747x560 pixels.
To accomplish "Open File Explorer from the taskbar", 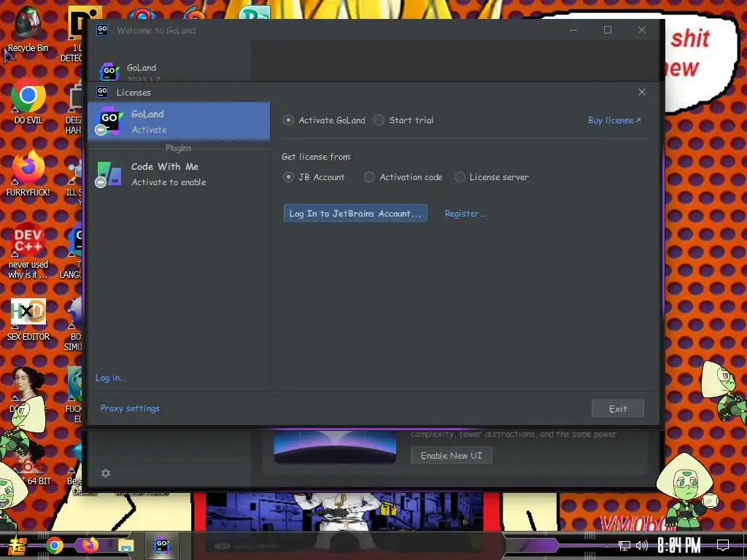I will click(x=126, y=545).
